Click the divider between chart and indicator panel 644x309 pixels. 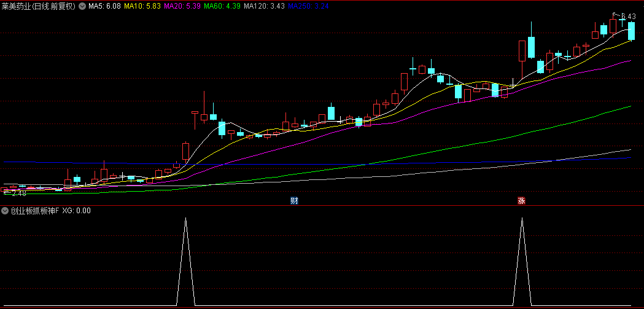322,205
